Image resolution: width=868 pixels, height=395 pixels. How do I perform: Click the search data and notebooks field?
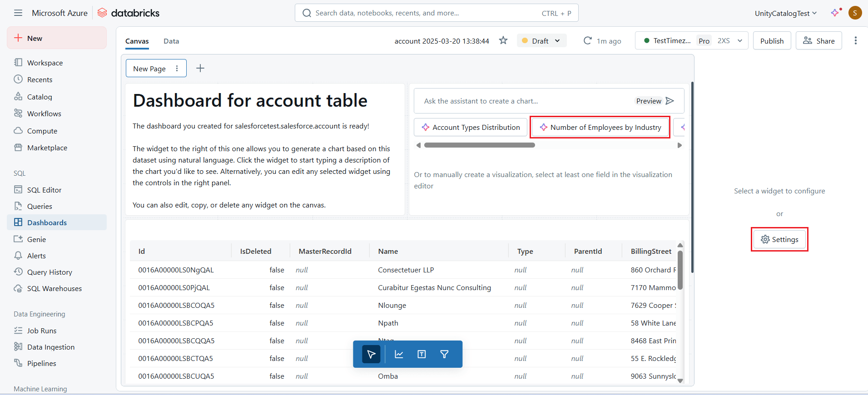coord(427,13)
